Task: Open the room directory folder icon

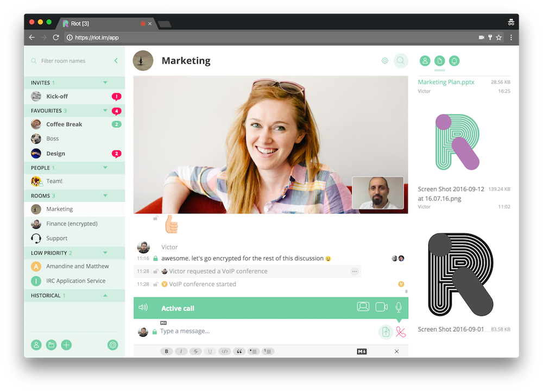Action: coord(51,345)
